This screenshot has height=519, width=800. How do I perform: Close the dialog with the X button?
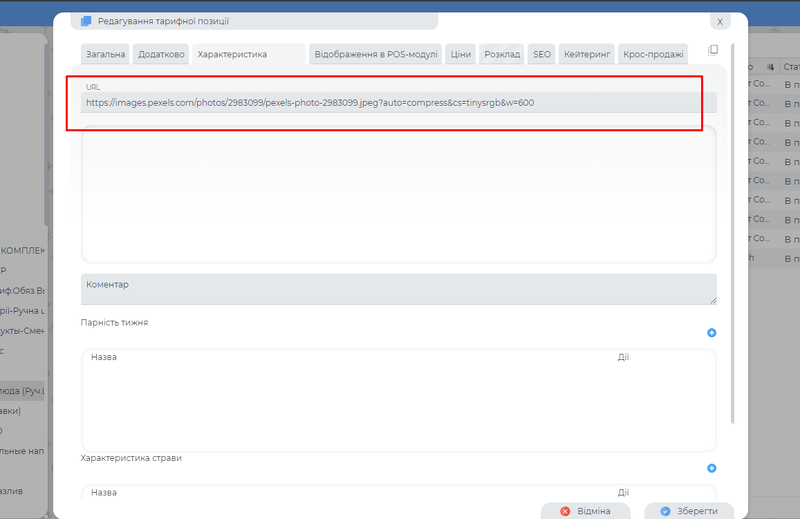pos(719,21)
